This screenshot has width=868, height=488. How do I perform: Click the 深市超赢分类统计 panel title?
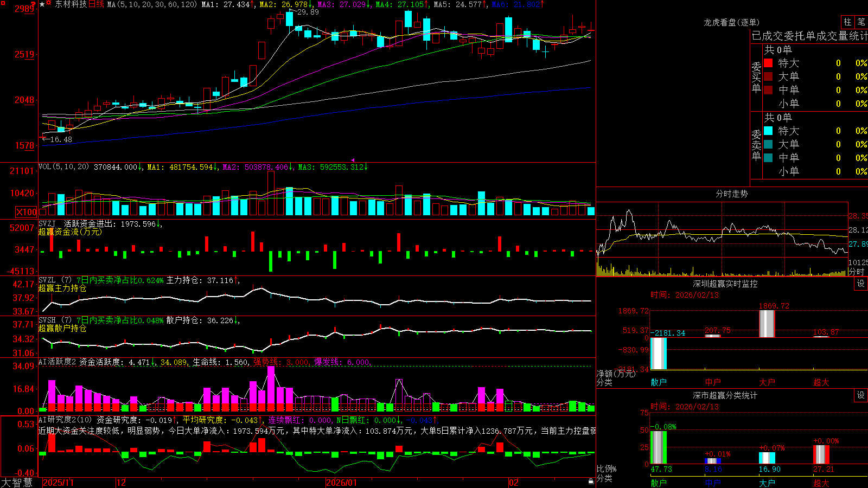pos(725,395)
